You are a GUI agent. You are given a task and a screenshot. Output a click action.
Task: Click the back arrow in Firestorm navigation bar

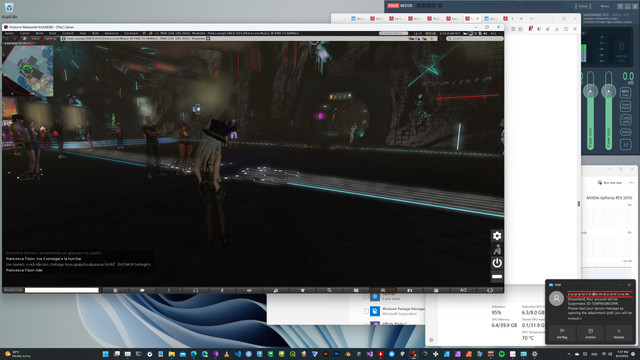tap(7, 39)
